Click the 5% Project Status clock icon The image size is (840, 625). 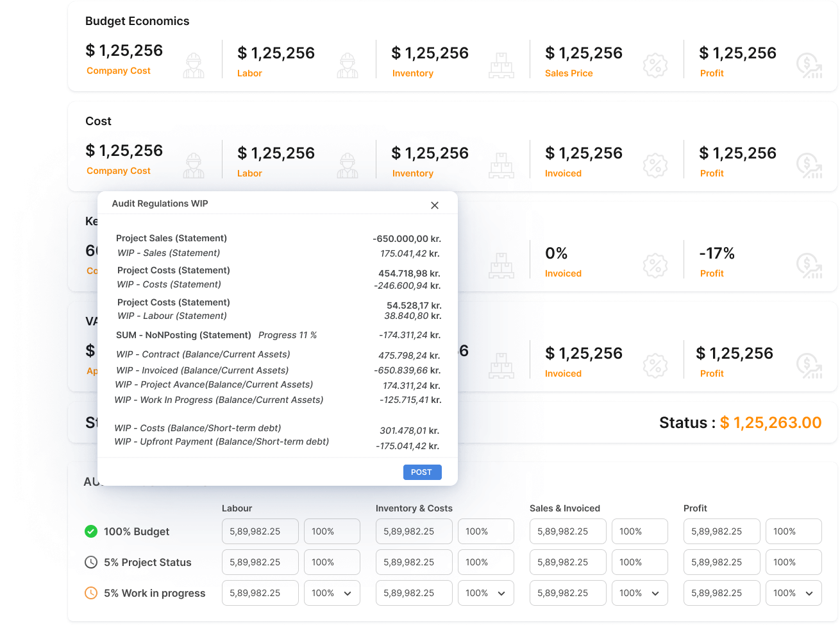(x=91, y=562)
